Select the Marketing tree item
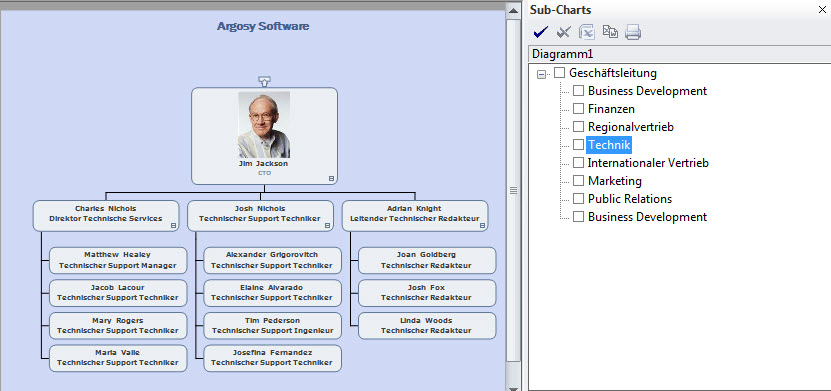831x391 pixels. [x=615, y=181]
